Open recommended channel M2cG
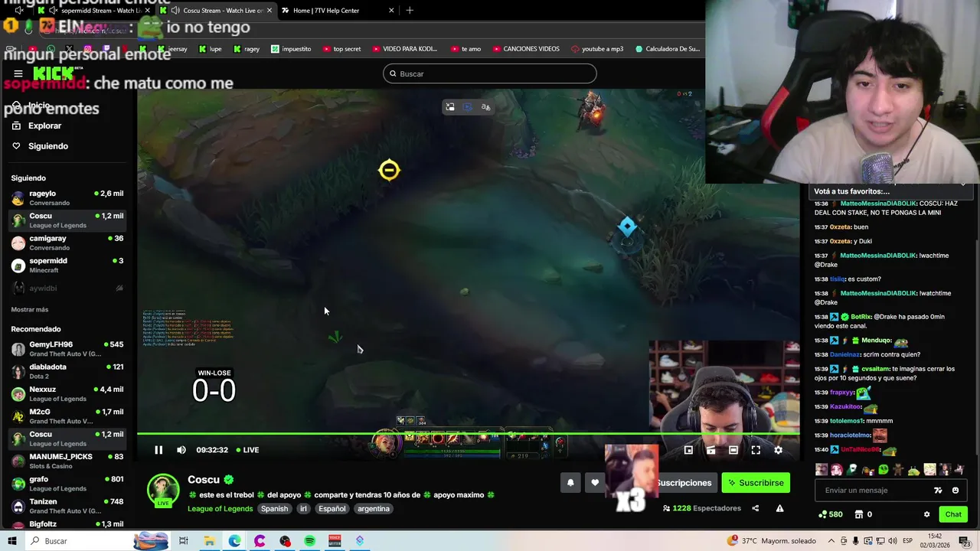Image resolution: width=980 pixels, height=551 pixels. click(x=67, y=416)
